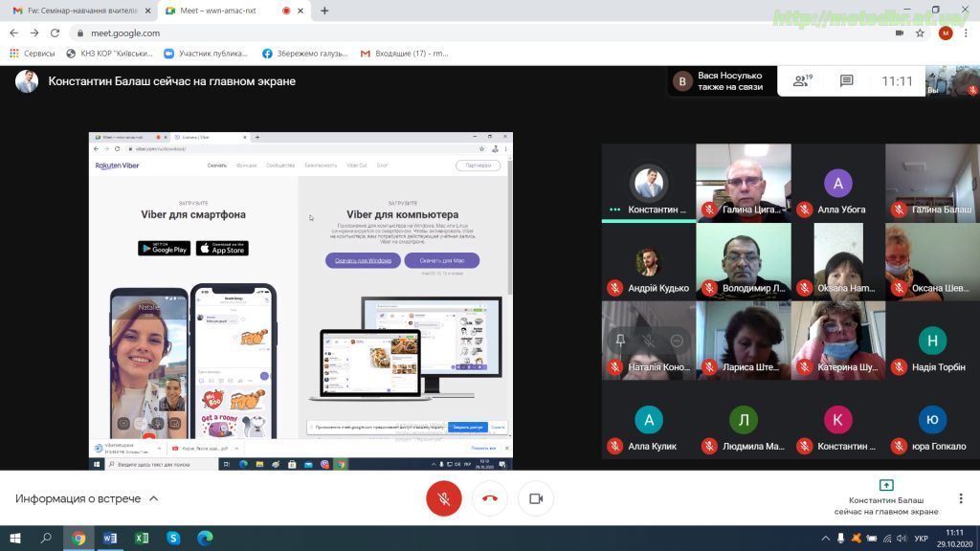The image size is (980, 551).
Task: Toggle the microphone mute button in Meet
Action: point(444,498)
